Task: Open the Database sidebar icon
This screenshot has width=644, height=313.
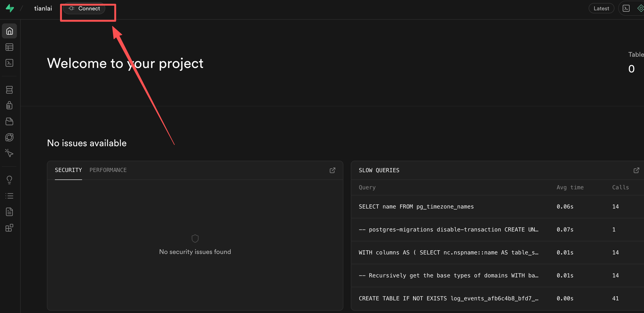Action: 9,90
